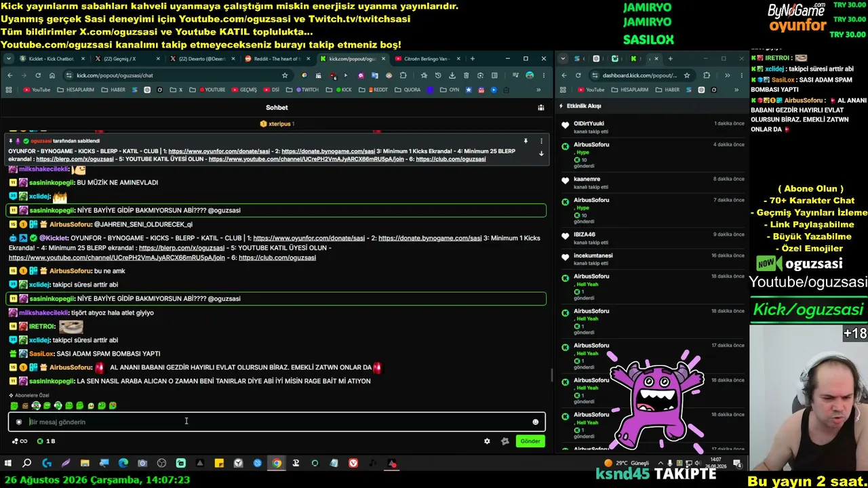The image size is (868, 488).
Task: Open the club.com/oguzsasi link in pinned message
Action: 451,159
